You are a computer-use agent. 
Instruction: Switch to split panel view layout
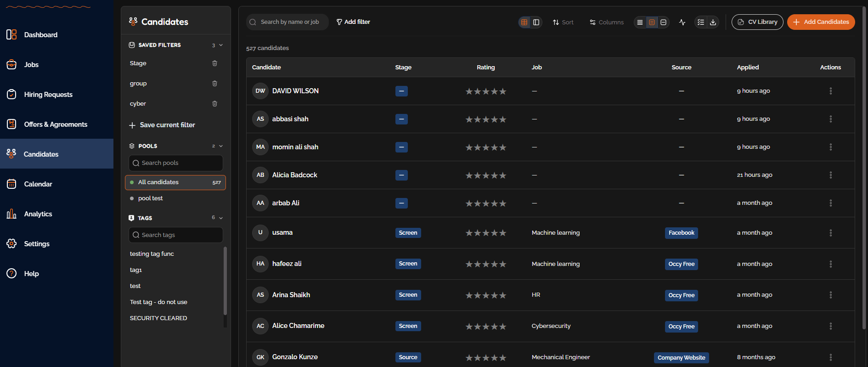tap(536, 22)
